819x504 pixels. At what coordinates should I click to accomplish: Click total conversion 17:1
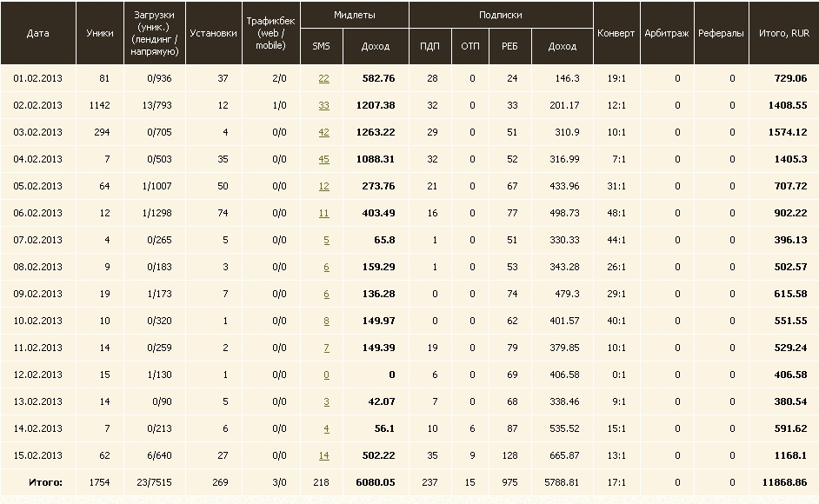[x=616, y=482]
